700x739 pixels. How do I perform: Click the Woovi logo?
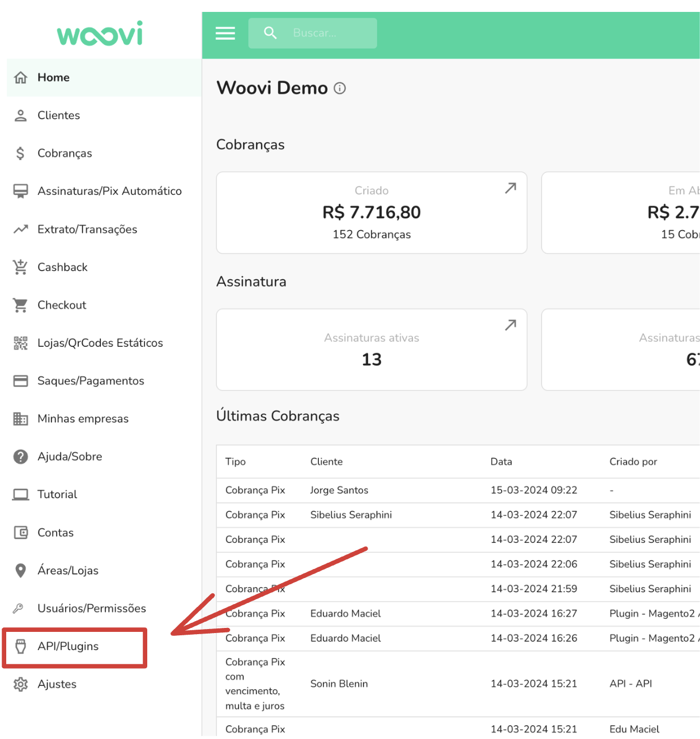click(x=100, y=35)
